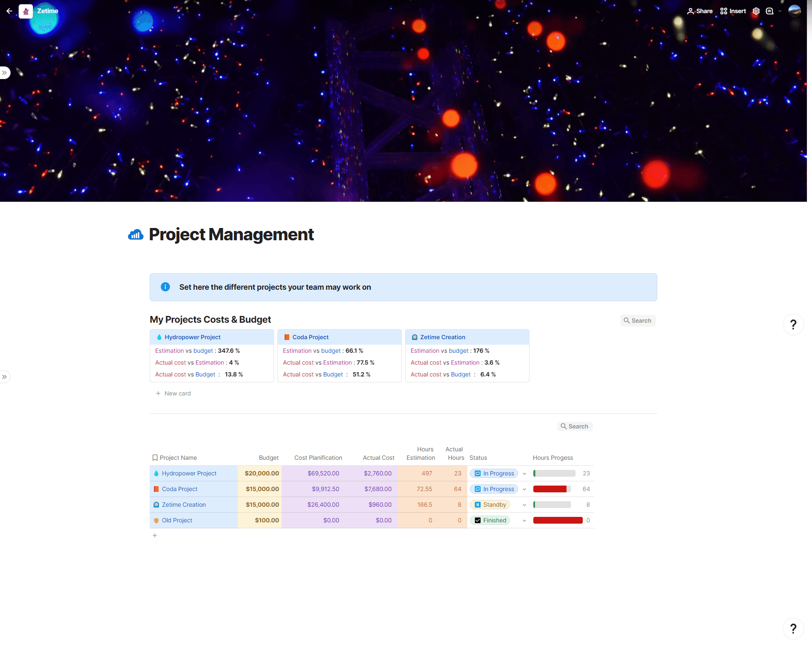Screen dimensions: 812x648
Task: Open the Hydropower Project card
Action: pos(212,356)
